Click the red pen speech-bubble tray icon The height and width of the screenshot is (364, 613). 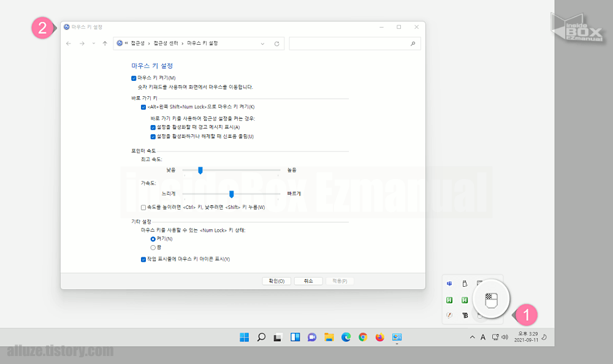pyautogui.click(x=449, y=315)
